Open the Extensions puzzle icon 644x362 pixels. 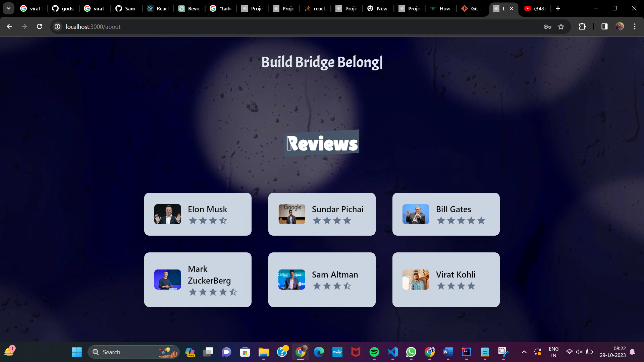click(582, 26)
